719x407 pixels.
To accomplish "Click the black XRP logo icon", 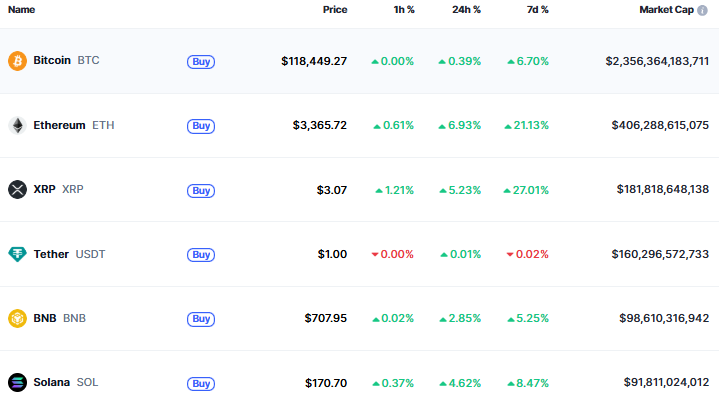I will 17,189.
